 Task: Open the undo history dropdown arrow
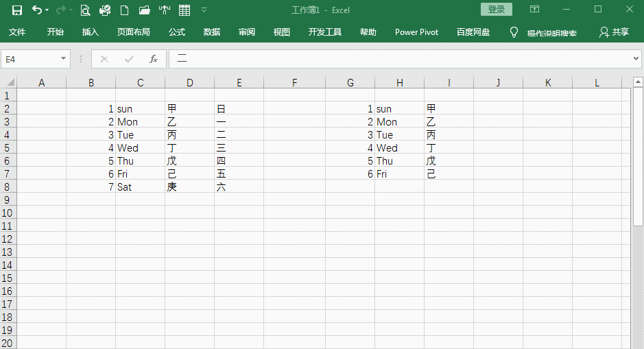tap(47, 10)
